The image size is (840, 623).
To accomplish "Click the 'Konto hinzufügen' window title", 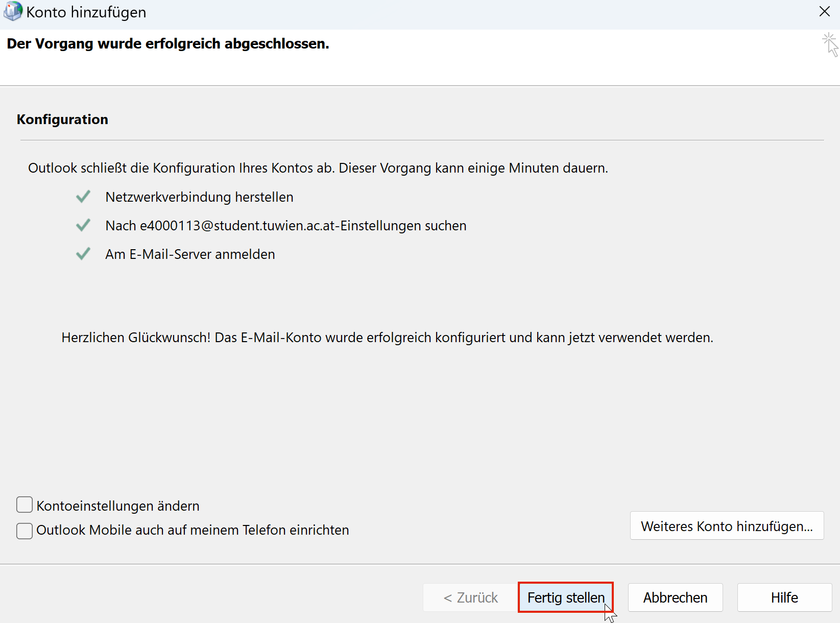I will pyautogui.click(x=86, y=12).
